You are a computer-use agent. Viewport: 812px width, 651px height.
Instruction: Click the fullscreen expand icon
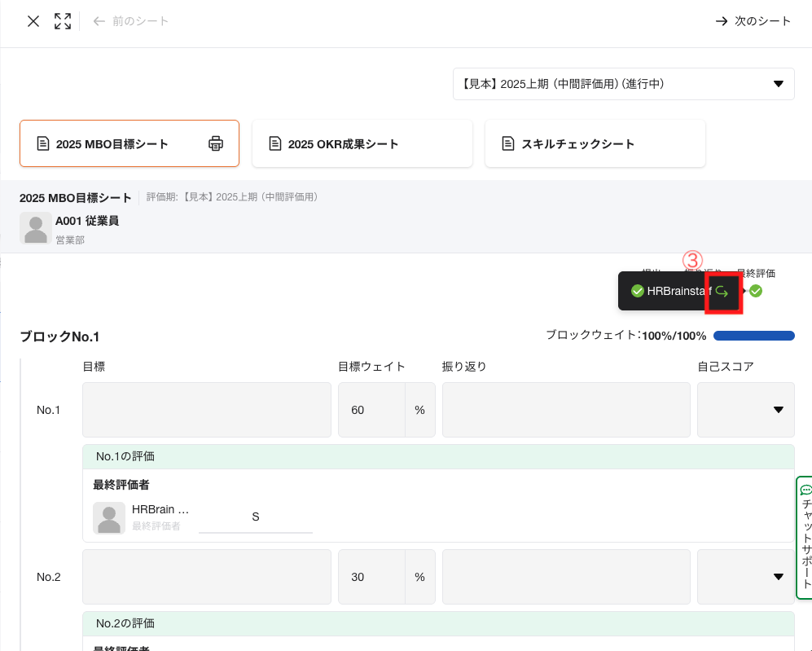coord(63,21)
